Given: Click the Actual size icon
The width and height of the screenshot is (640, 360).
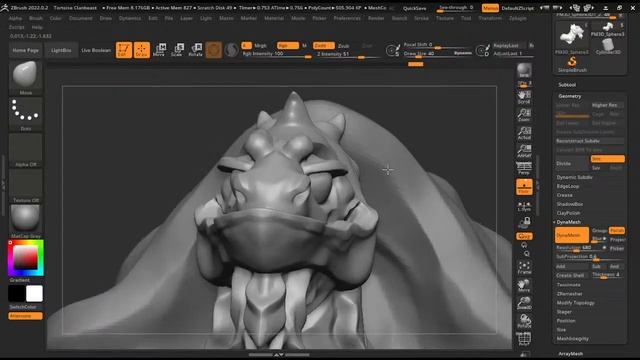Looking at the screenshot, I should tap(524, 133).
